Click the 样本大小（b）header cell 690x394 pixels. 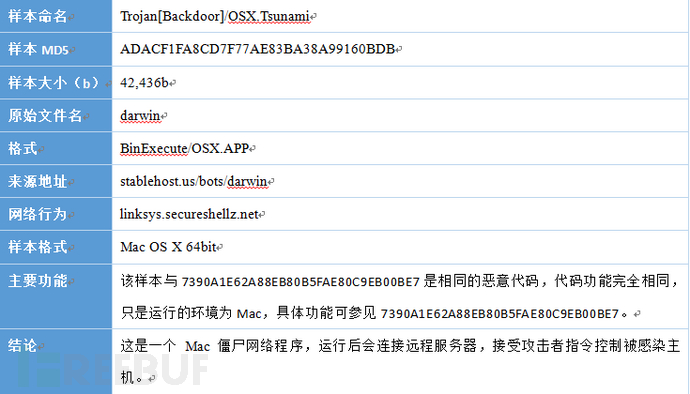coord(56,82)
